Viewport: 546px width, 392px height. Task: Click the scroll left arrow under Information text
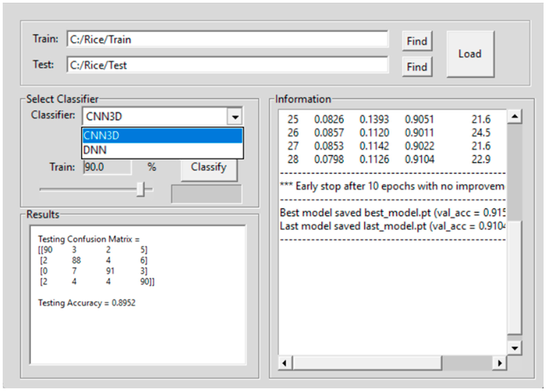click(285, 363)
